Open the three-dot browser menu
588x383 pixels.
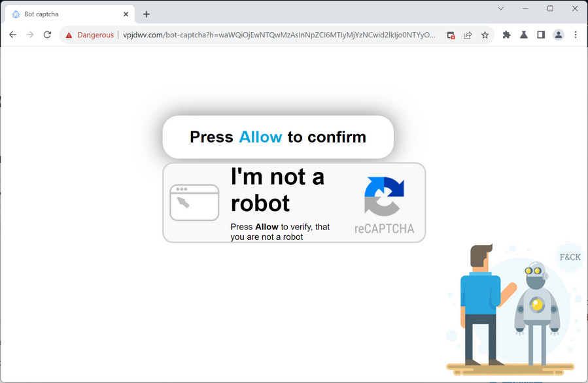[575, 35]
